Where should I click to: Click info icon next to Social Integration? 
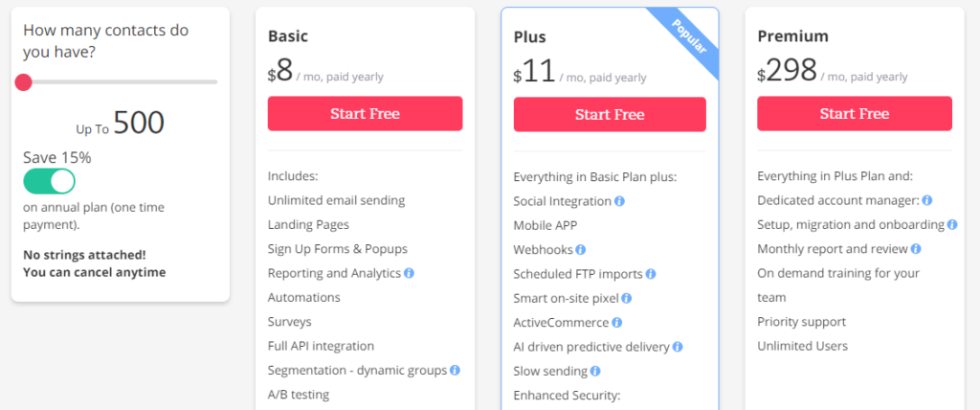(x=619, y=201)
